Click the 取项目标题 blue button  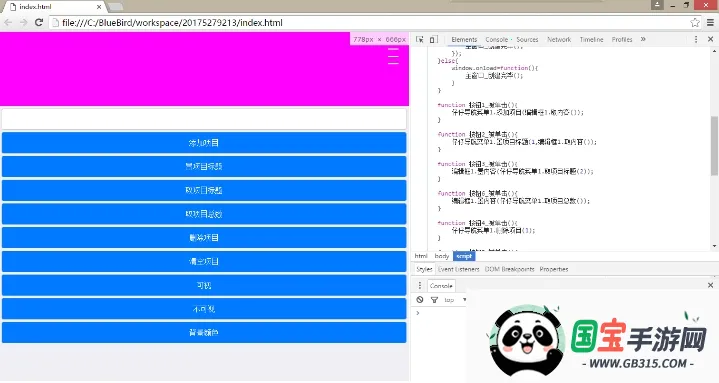click(204, 190)
